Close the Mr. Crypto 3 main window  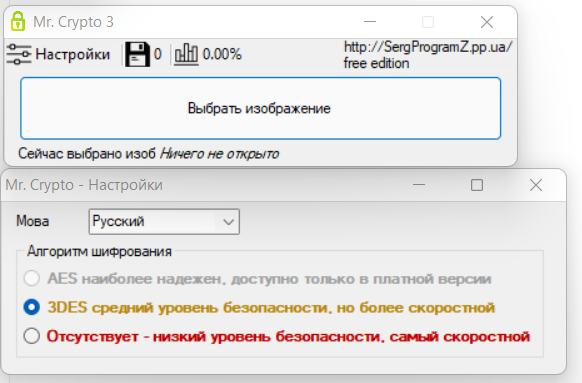[487, 22]
